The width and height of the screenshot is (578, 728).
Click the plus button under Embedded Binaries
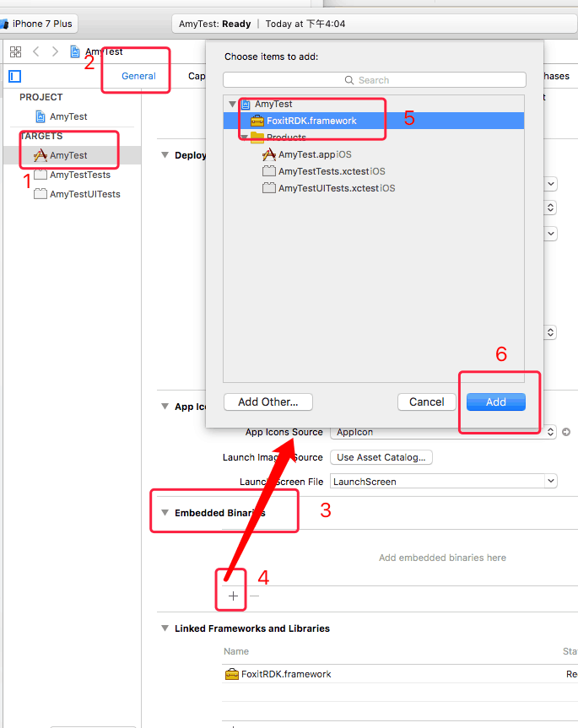tap(233, 596)
